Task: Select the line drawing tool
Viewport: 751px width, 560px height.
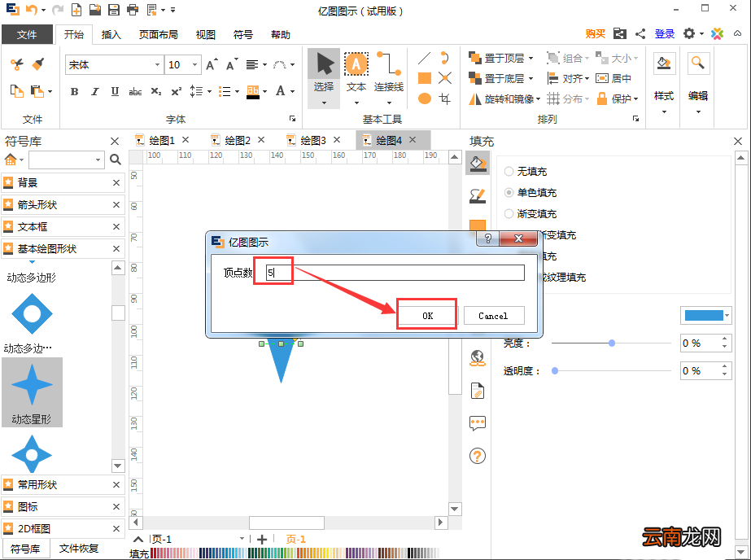Action: point(425,59)
